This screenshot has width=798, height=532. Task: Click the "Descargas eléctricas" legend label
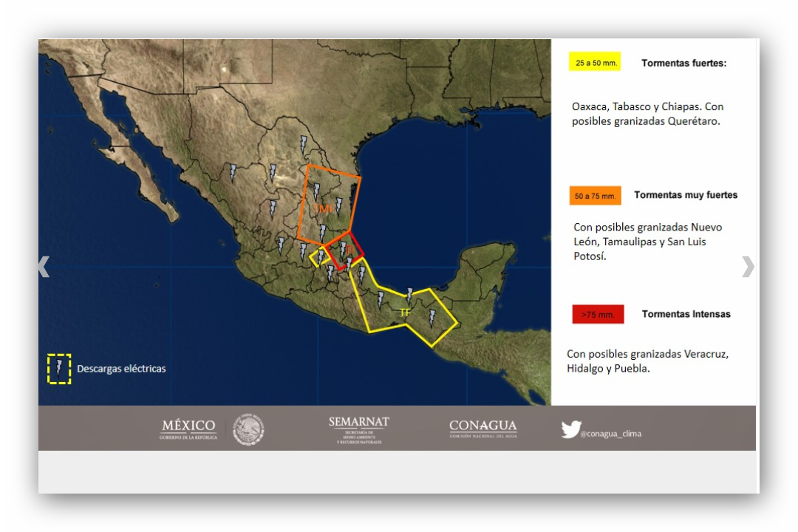coord(121,369)
